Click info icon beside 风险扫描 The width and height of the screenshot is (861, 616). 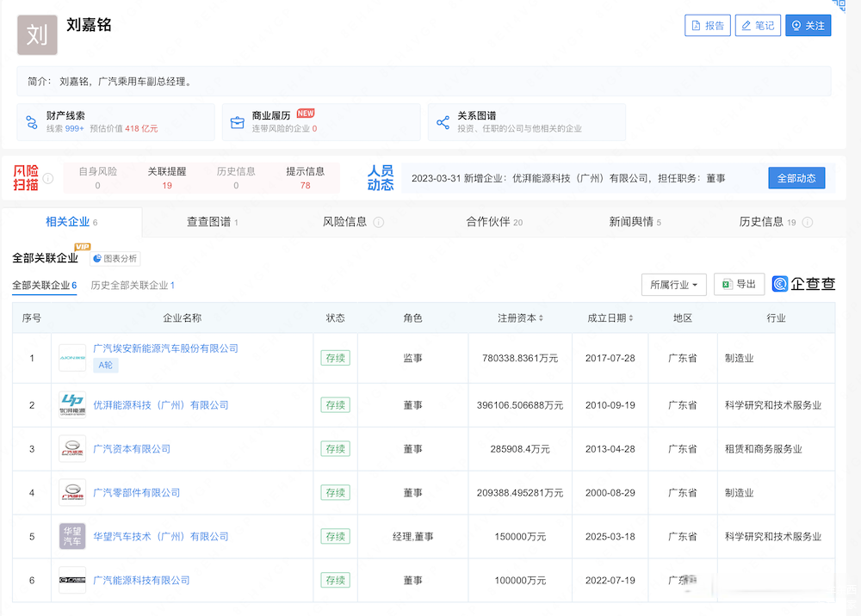coord(48,179)
